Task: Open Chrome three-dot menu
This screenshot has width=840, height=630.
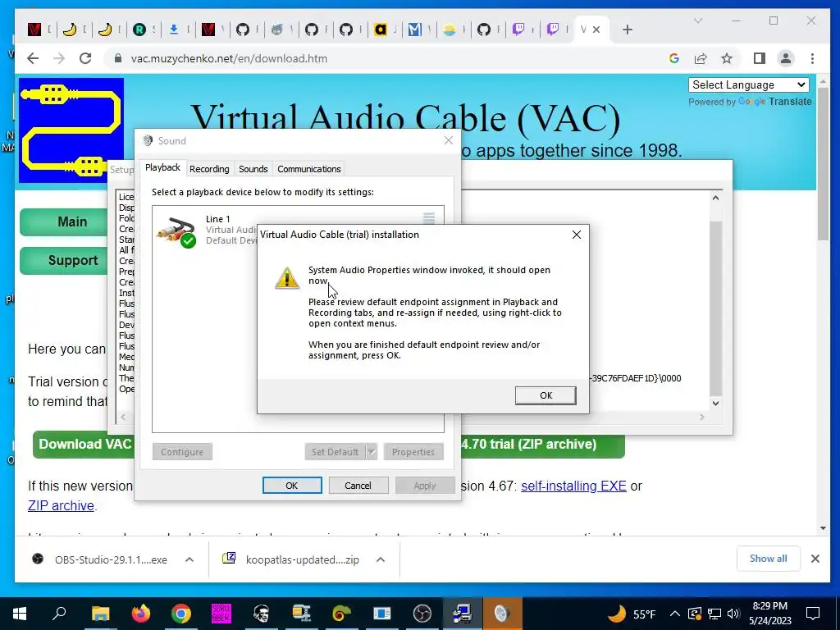Action: point(813,58)
